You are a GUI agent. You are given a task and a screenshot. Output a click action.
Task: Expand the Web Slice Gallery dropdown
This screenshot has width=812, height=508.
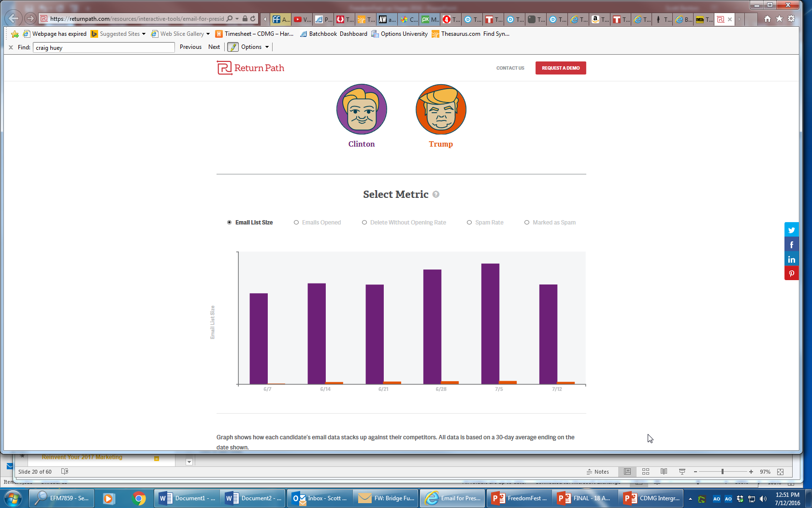[x=208, y=34]
